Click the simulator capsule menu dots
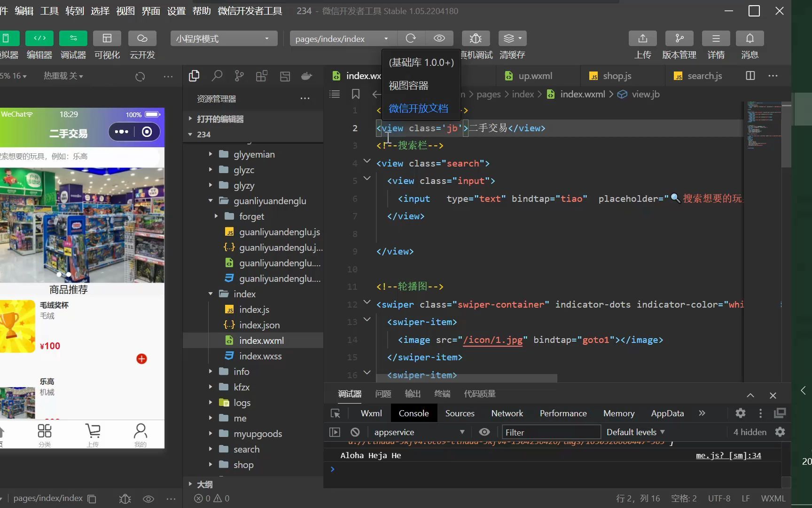 click(x=122, y=132)
